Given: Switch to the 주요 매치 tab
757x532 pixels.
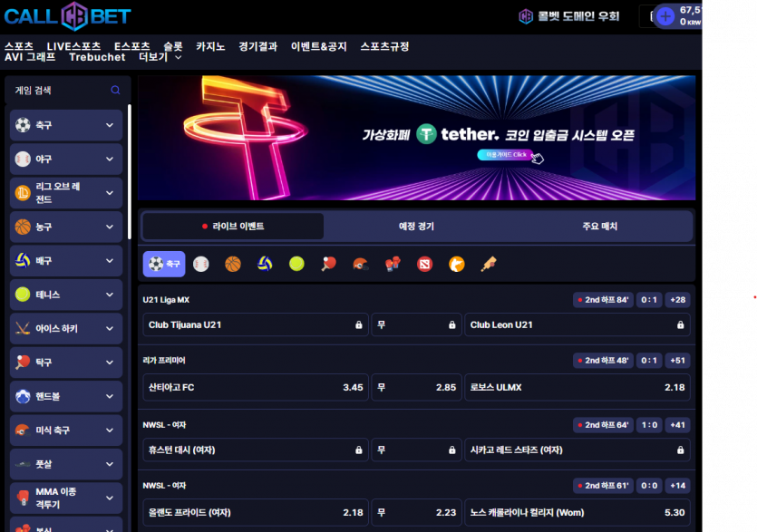Looking at the screenshot, I should tap(599, 226).
